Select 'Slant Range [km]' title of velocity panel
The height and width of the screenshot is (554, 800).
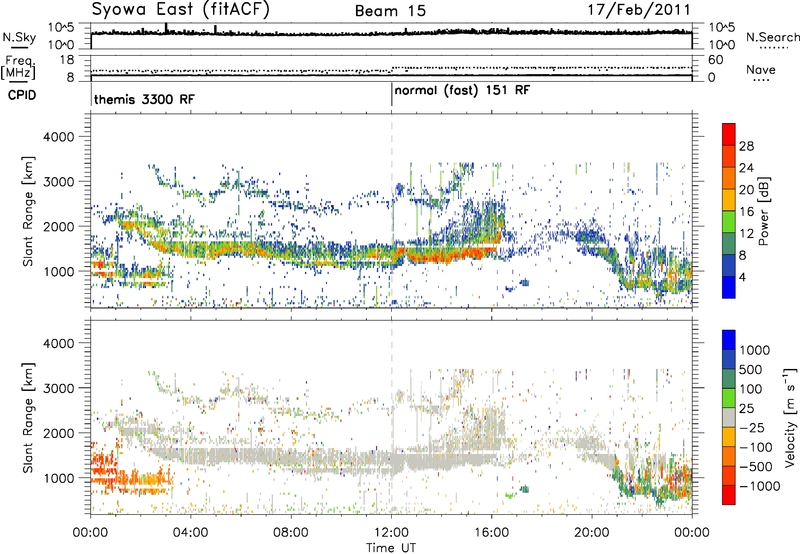(28, 418)
